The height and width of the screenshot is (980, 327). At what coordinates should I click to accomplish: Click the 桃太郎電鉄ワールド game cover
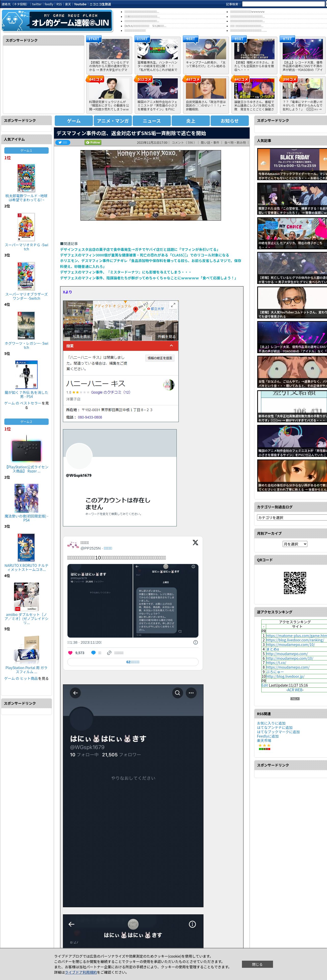click(x=26, y=178)
